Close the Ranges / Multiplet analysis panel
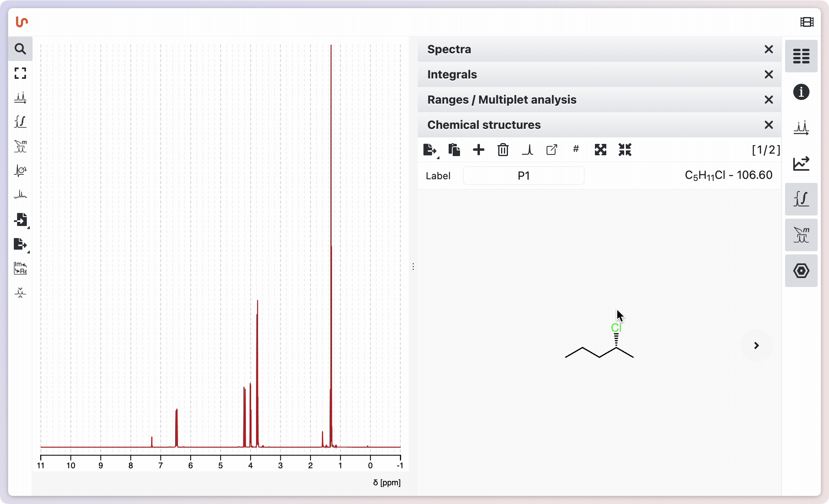This screenshot has height=504, width=829. click(768, 100)
